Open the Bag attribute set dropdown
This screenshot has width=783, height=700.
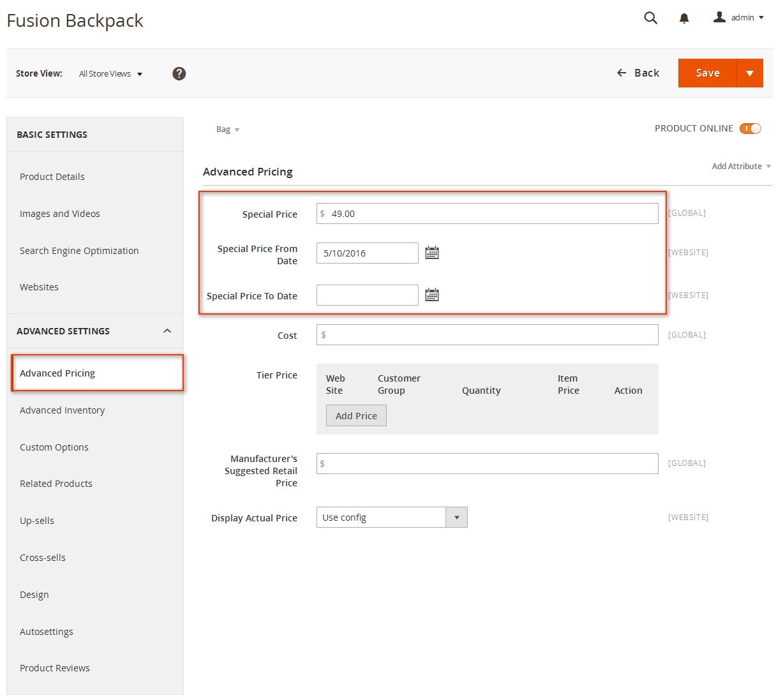click(228, 130)
